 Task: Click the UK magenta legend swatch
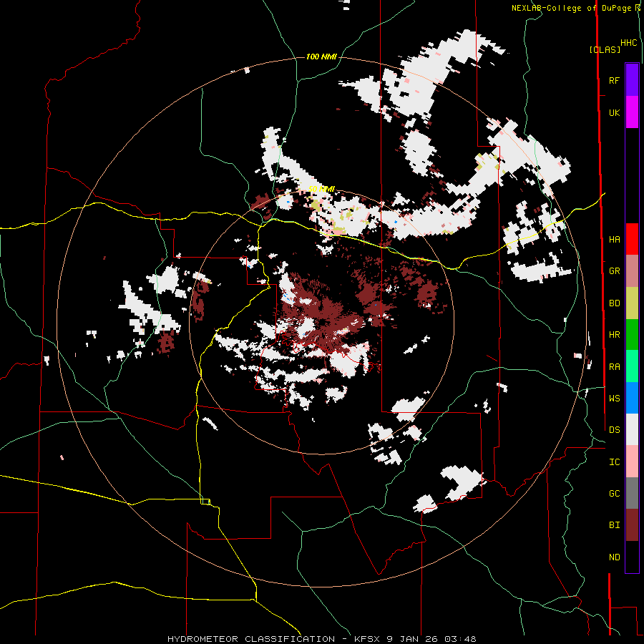click(632, 112)
